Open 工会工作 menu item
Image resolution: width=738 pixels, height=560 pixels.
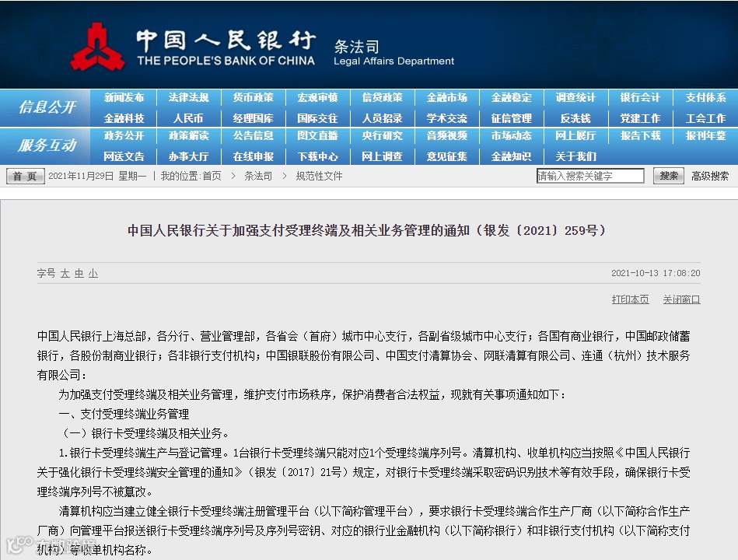pos(705,118)
